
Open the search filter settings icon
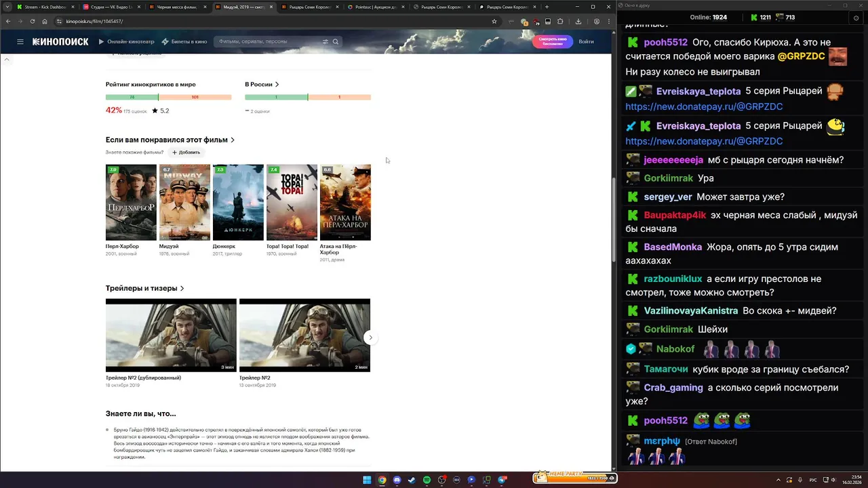click(x=325, y=41)
